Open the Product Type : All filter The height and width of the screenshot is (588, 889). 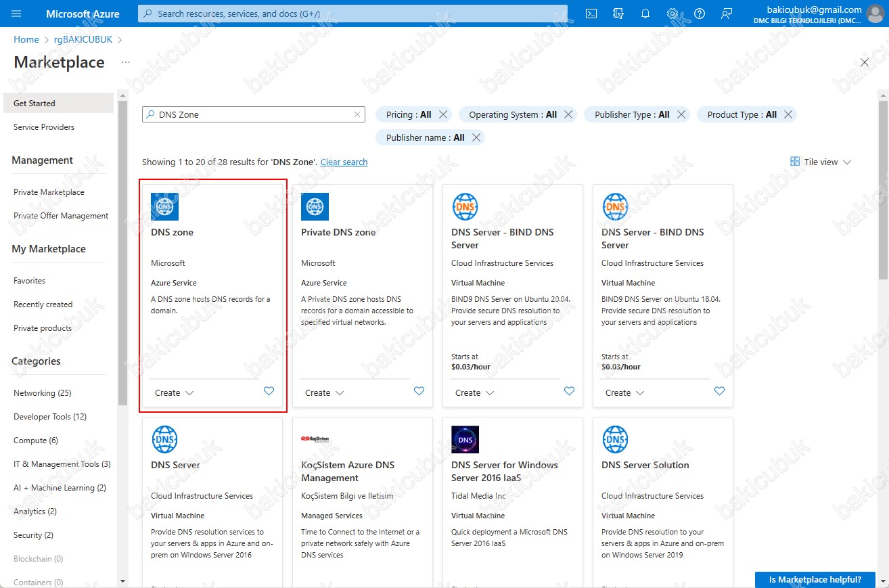tap(742, 114)
